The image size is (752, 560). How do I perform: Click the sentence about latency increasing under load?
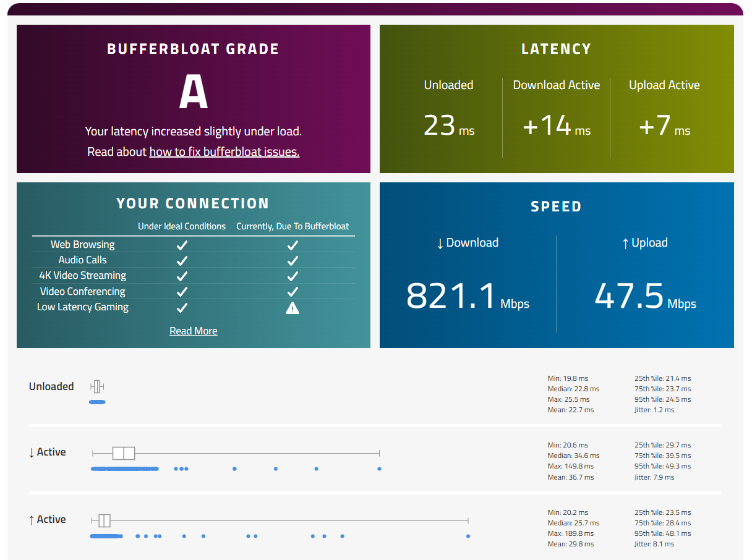pyautogui.click(x=194, y=131)
